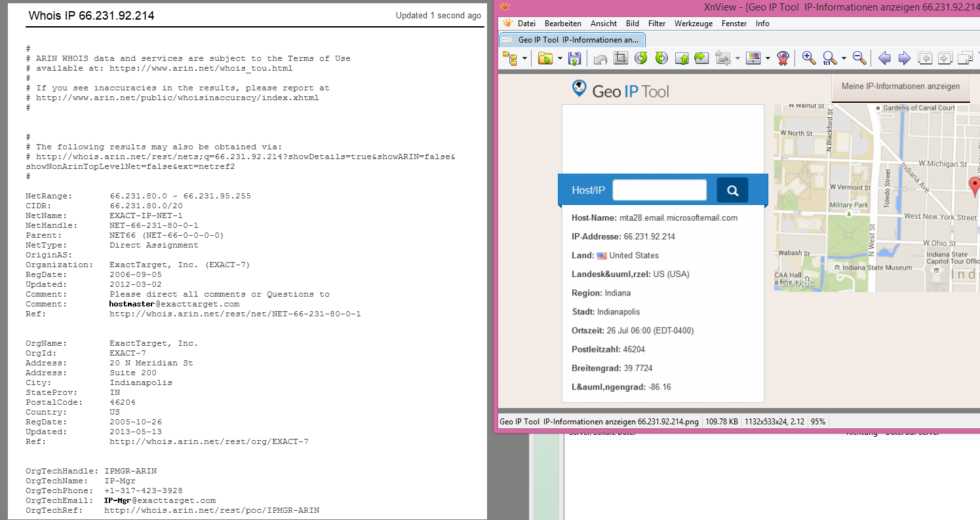Click the Stadt: Indianapolis line

point(606,312)
